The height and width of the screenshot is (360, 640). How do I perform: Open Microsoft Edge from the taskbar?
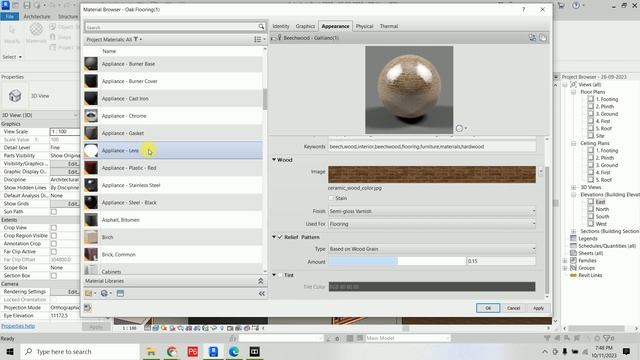(x=234, y=351)
